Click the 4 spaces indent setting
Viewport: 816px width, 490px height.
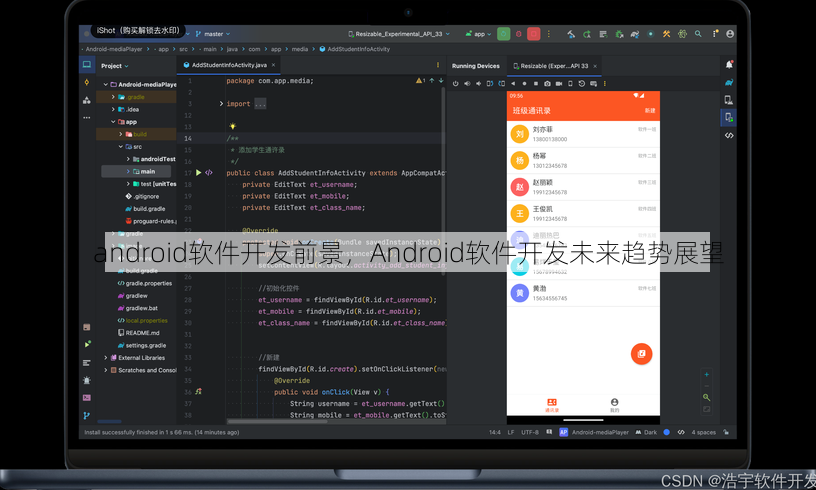tap(704, 432)
